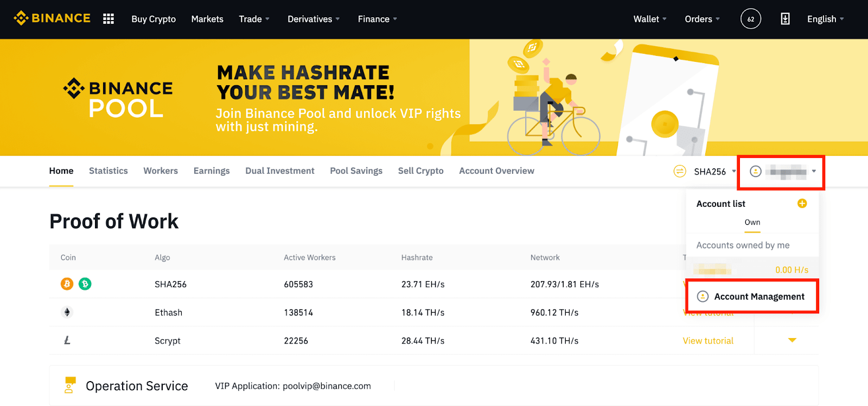This screenshot has width=868, height=406.
Task: Click the Bitcoin coin icon
Action: pyautogui.click(x=67, y=284)
